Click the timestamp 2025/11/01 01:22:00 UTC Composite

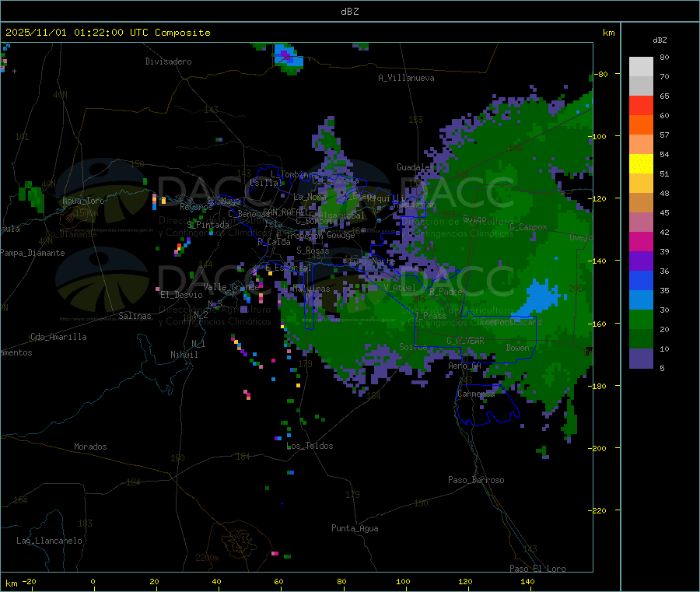[x=107, y=33]
